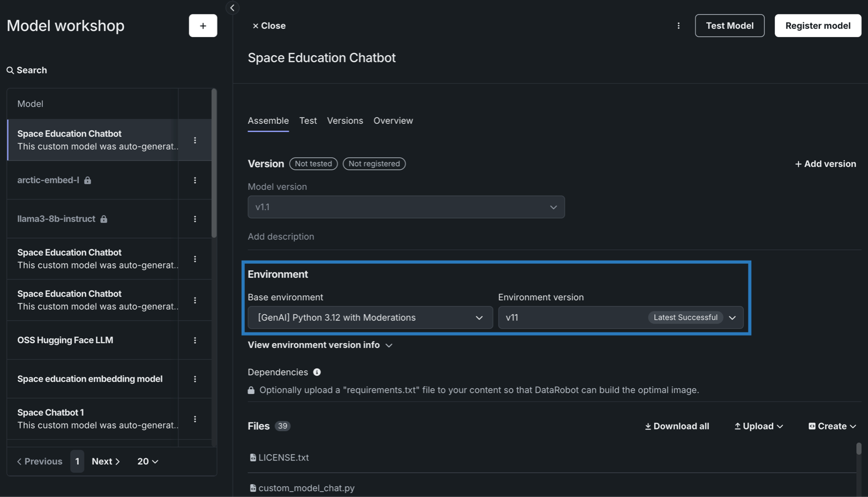Open the Upload dropdown in Files
This screenshot has width=868, height=497.
coord(758,426)
